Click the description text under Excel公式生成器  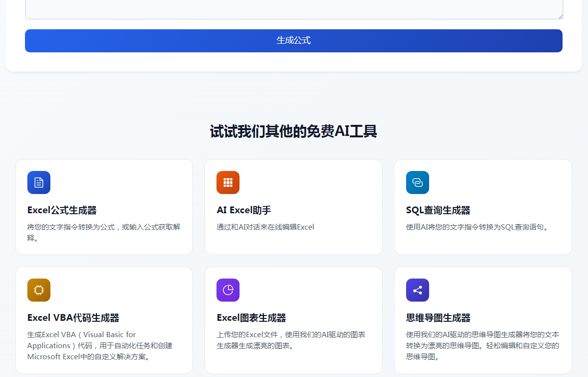coord(104,232)
